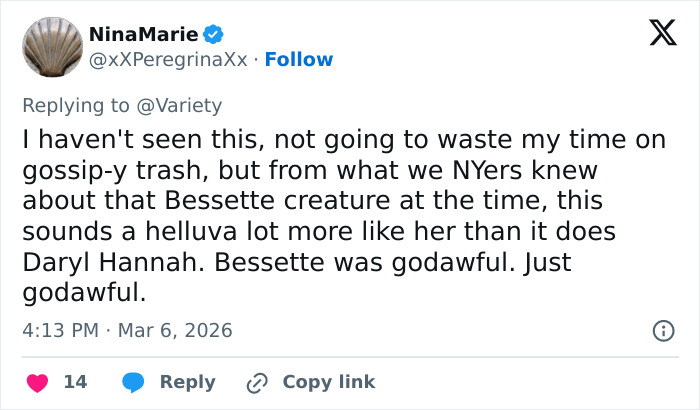Click the final word "godawful." in tweet
Viewport: 700px width, 410px height.
point(84,293)
